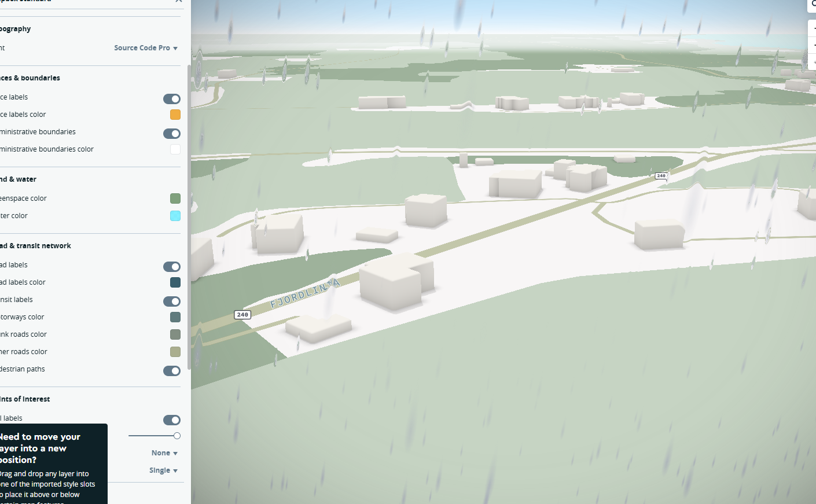The height and width of the screenshot is (504, 816).
Task: Turn off the road labels toggle
Action: point(172,267)
